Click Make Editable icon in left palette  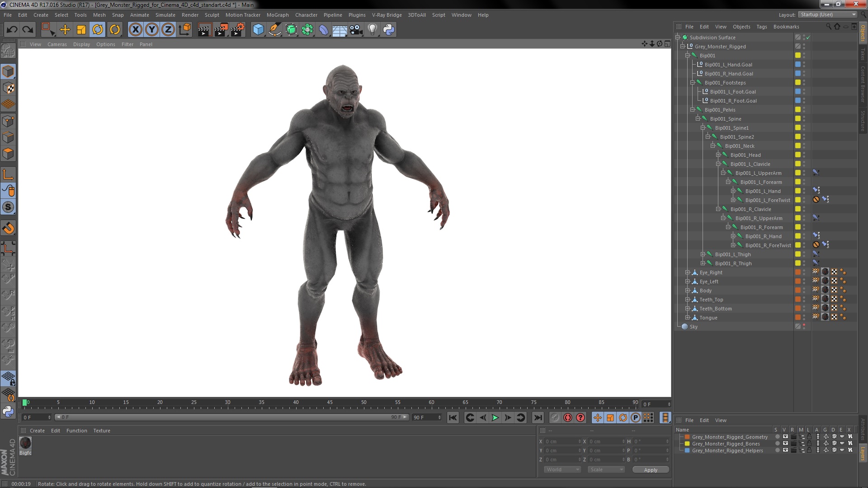pos(8,51)
